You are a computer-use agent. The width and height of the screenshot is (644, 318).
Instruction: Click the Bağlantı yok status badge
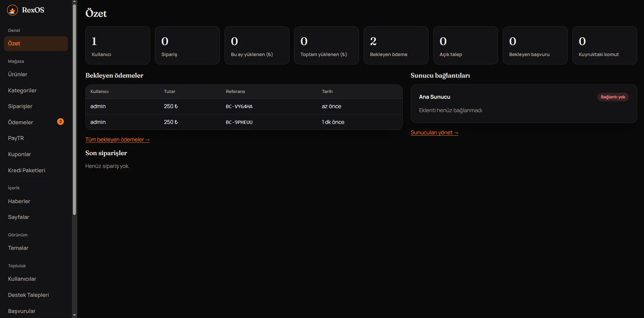tap(613, 97)
